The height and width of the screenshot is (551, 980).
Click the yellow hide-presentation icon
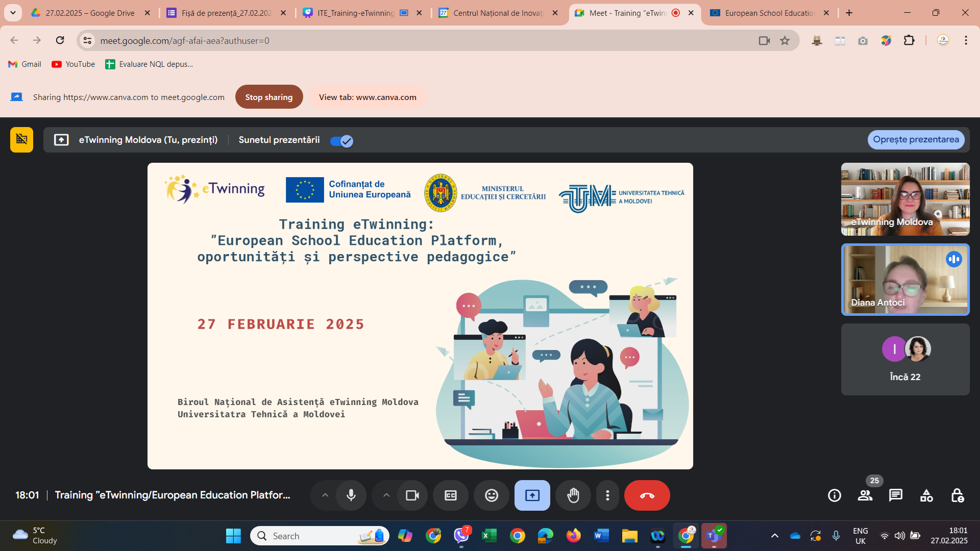pos(21,139)
